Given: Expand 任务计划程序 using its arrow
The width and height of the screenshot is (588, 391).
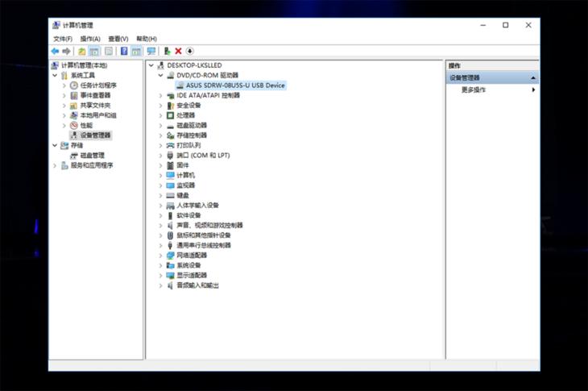Looking at the screenshot, I should pyautogui.click(x=64, y=85).
